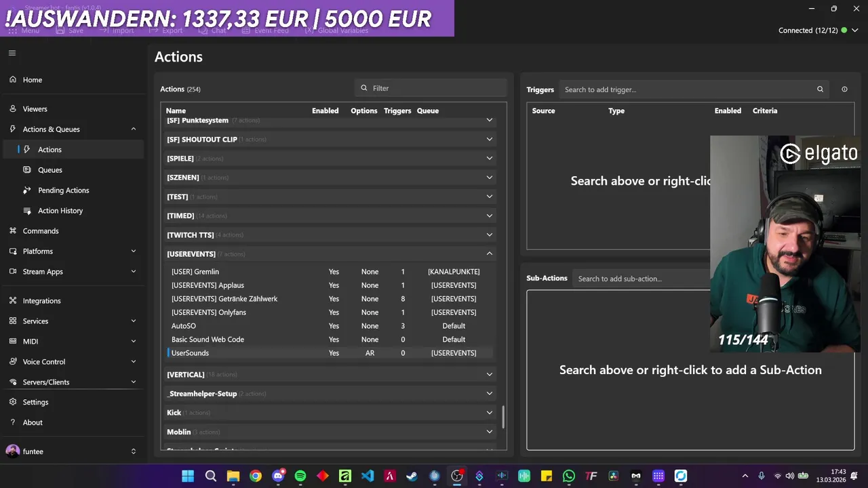Image resolution: width=868 pixels, height=488 pixels.
Task: Open Windows search on taskbar
Action: point(210,476)
